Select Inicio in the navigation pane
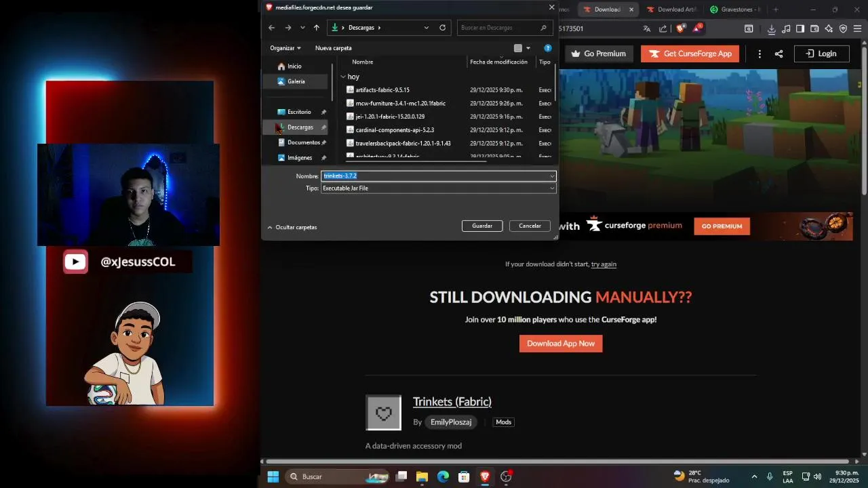The width and height of the screenshot is (868, 488). coord(295,66)
